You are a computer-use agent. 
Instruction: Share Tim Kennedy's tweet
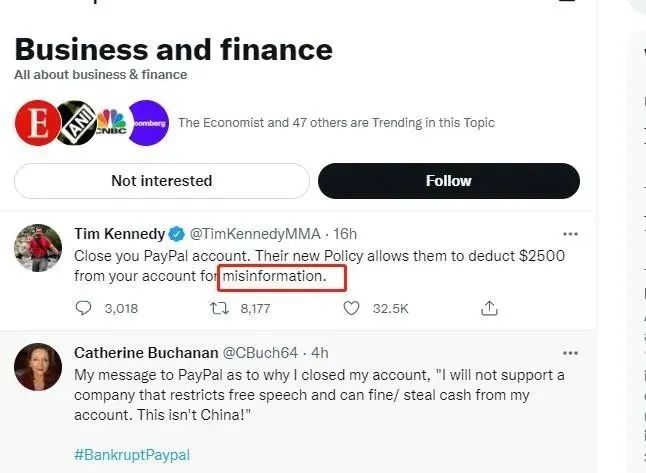pos(489,309)
